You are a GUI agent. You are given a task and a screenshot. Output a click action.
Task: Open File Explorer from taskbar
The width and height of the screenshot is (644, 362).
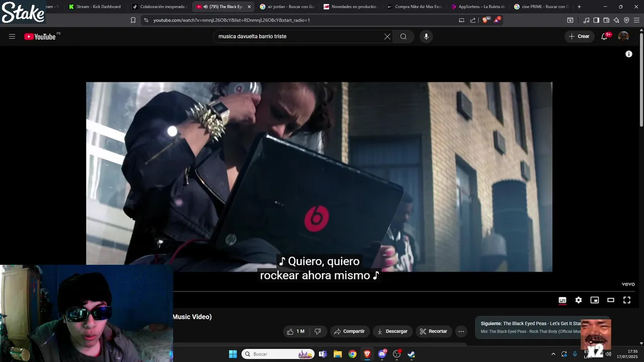(338, 354)
